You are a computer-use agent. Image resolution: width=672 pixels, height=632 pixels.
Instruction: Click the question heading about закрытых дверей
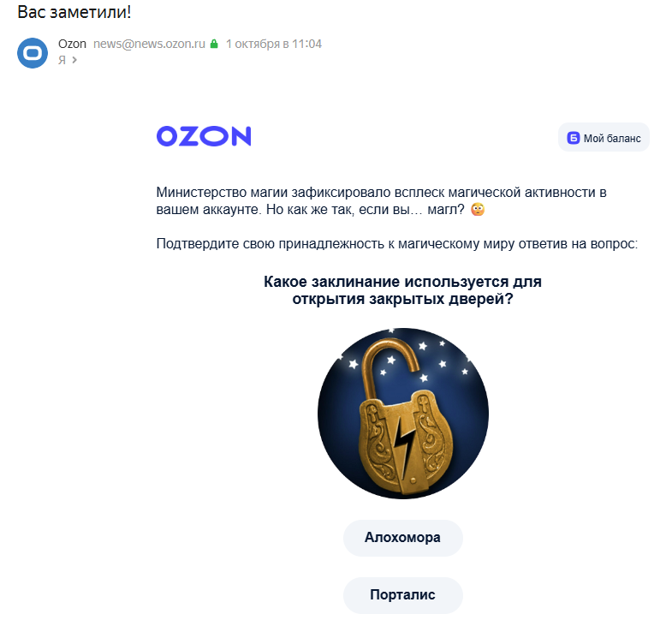tap(402, 290)
